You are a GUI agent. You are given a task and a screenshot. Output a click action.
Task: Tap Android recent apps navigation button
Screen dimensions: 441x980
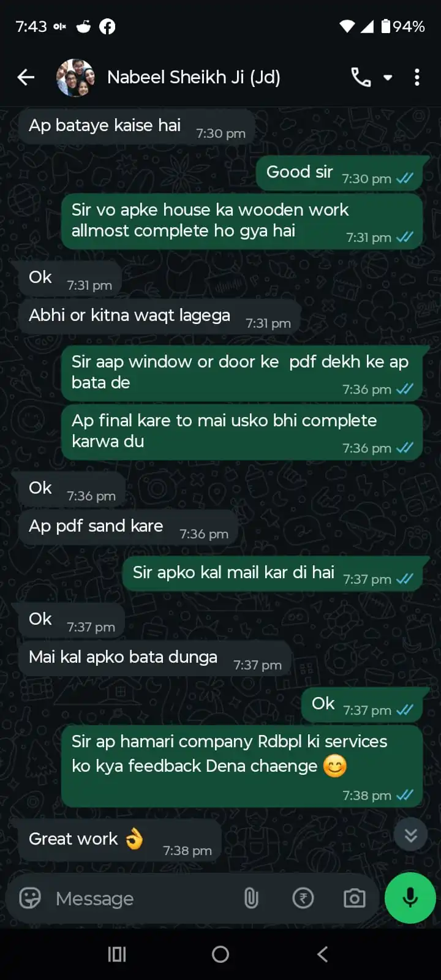click(x=117, y=954)
